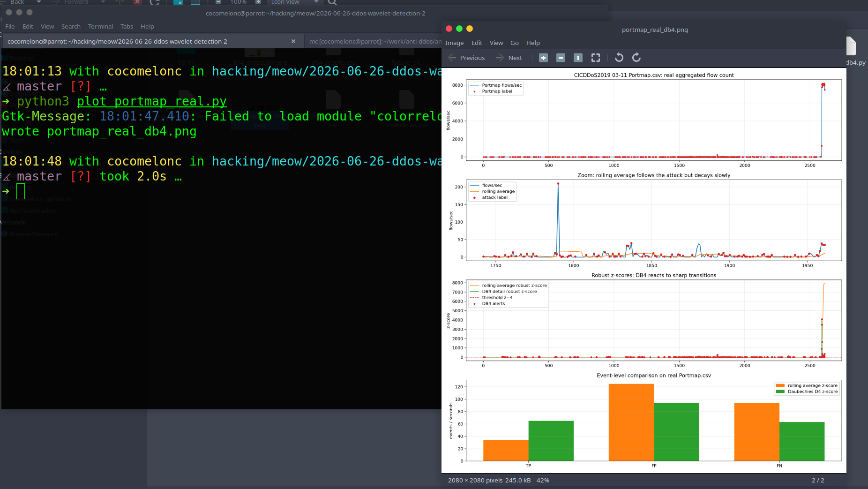Click the green button of the image viewer
The image size is (868, 489).
pyautogui.click(x=459, y=29)
